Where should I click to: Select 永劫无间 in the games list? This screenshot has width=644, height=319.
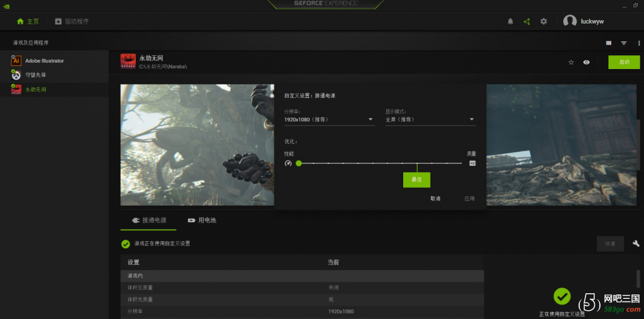[x=54, y=89]
